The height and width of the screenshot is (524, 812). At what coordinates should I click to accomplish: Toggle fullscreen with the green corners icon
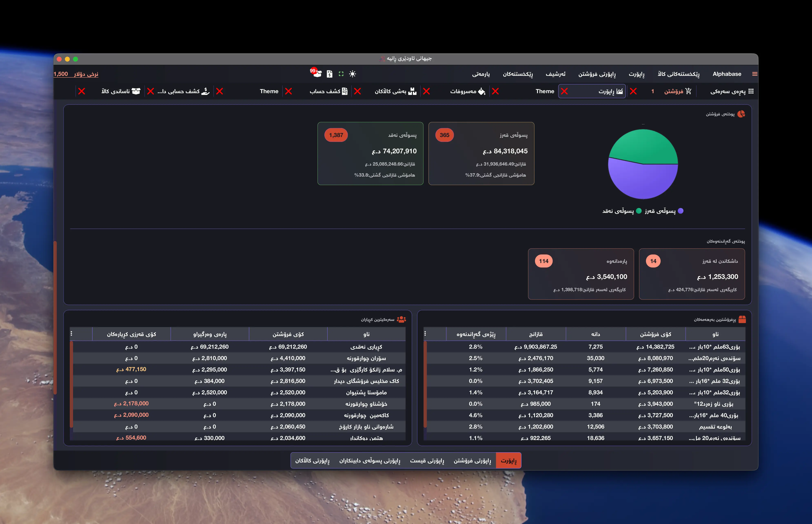point(341,74)
